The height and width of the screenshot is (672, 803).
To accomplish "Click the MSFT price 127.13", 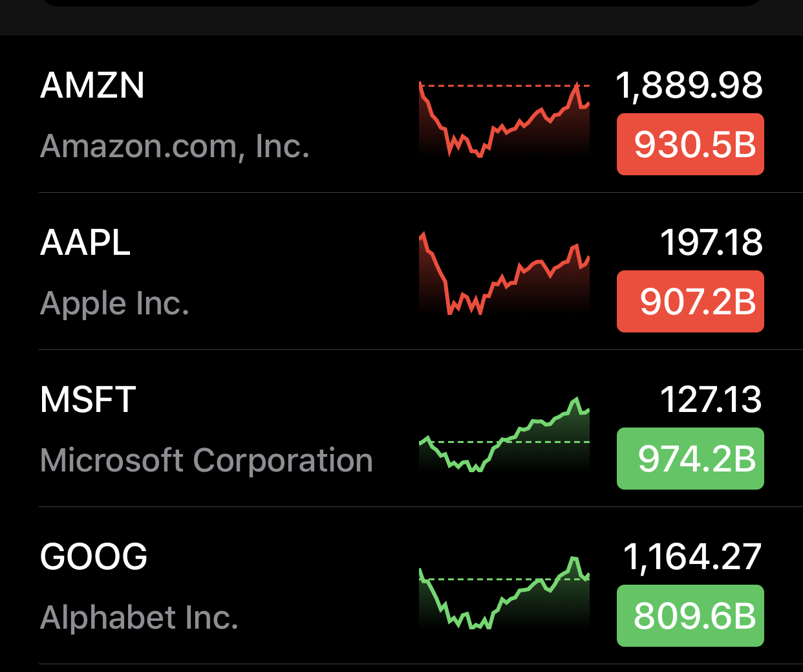I will 711,400.
